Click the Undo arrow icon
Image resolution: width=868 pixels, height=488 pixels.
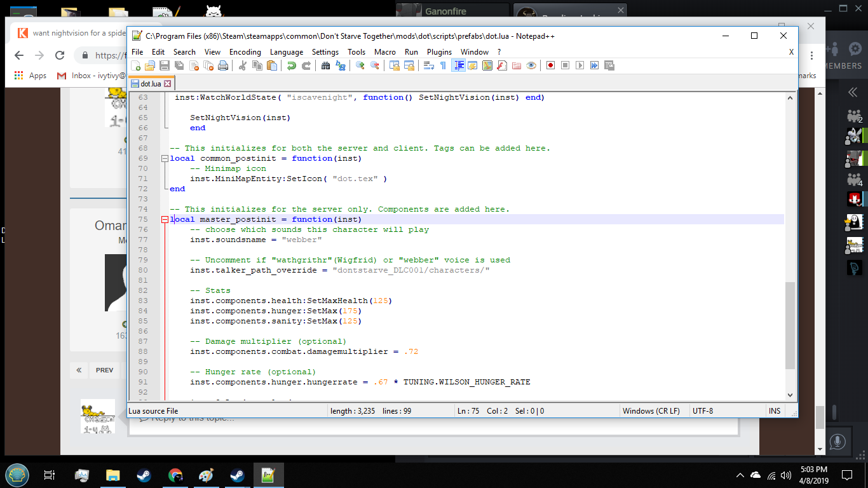(x=291, y=65)
